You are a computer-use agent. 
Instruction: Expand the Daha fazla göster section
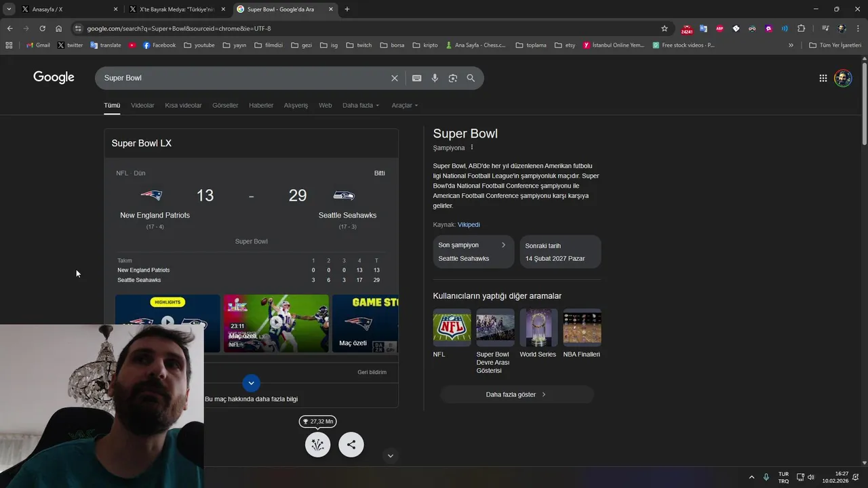517,394
